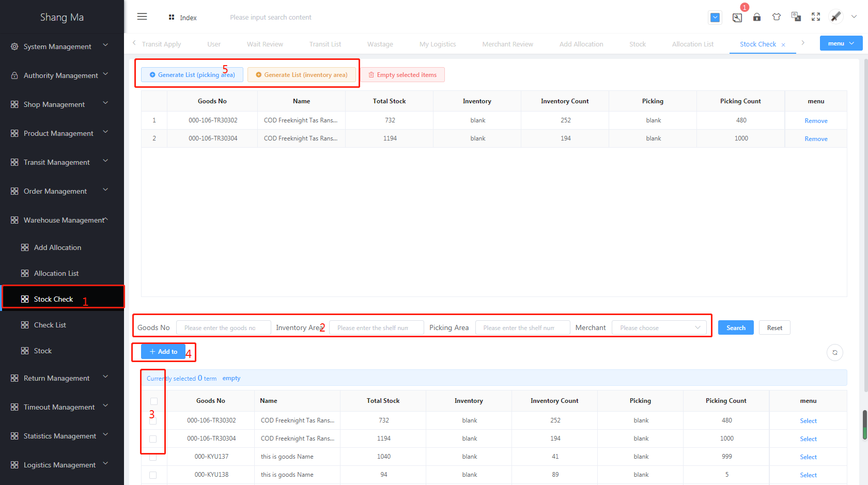868x485 pixels.
Task: Collapse the sidebar with the hamburger icon
Action: [142, 17]
